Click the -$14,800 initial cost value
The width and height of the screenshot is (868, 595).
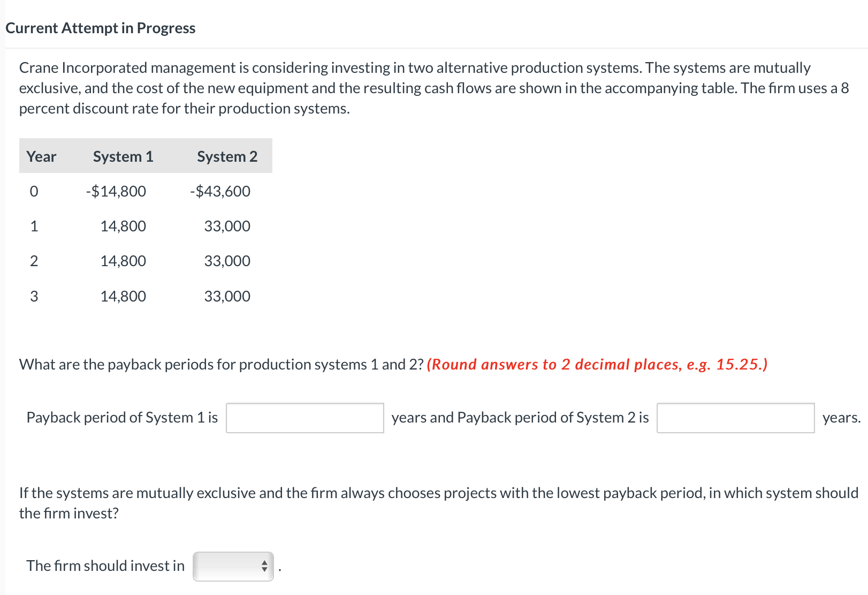(116, 191)
